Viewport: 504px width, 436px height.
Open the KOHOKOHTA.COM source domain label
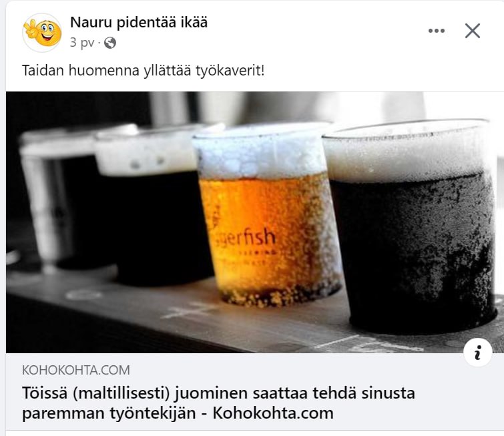pos(76,370)
